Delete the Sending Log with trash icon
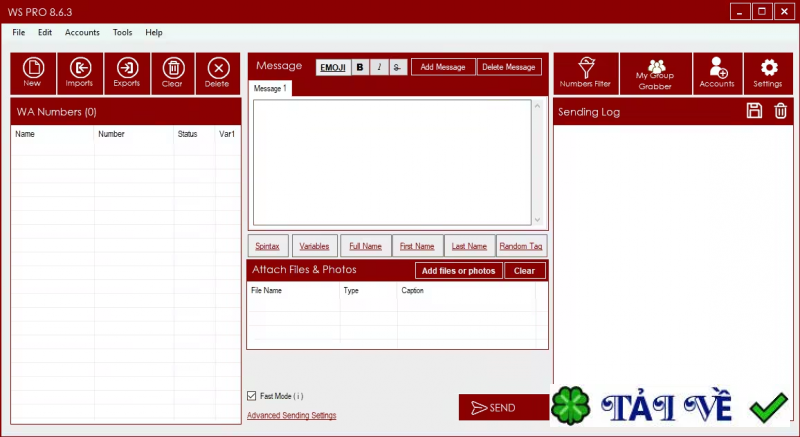 [781, 111]
